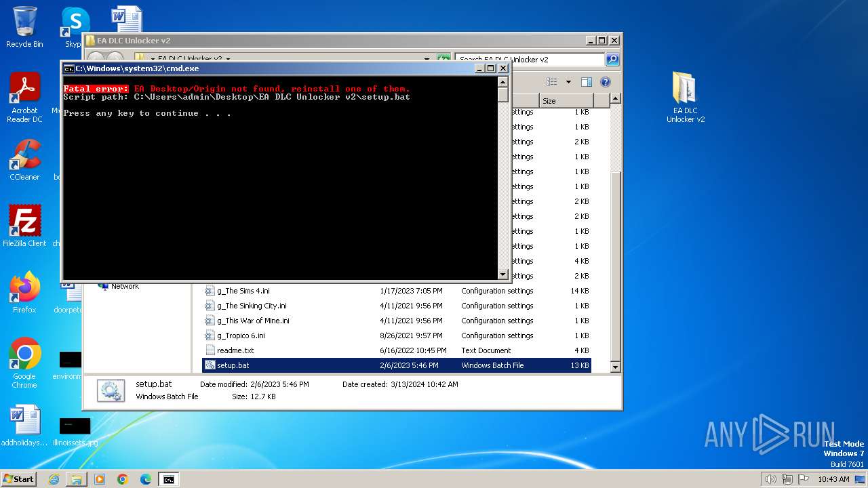
Task: Click Explorer file list scroll-down arrow
Action: pos(615,367)
